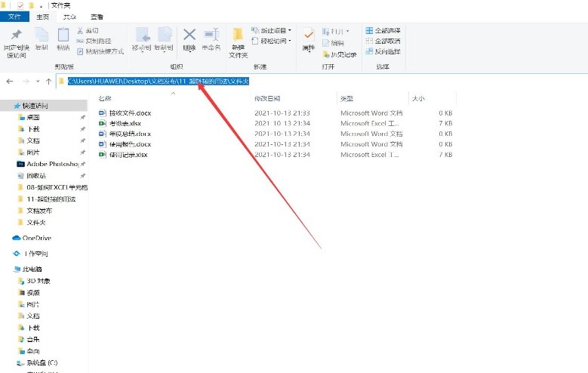Click the 粘贴 (Paste) ribbon button
This screenshot has height=373, width=588.
coord(63,39)
